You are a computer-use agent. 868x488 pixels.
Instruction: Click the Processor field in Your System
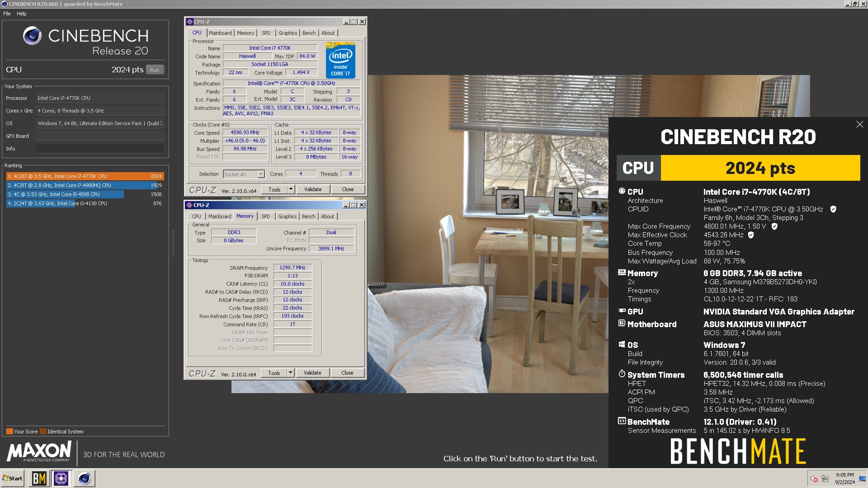click(x=100, y=98)
